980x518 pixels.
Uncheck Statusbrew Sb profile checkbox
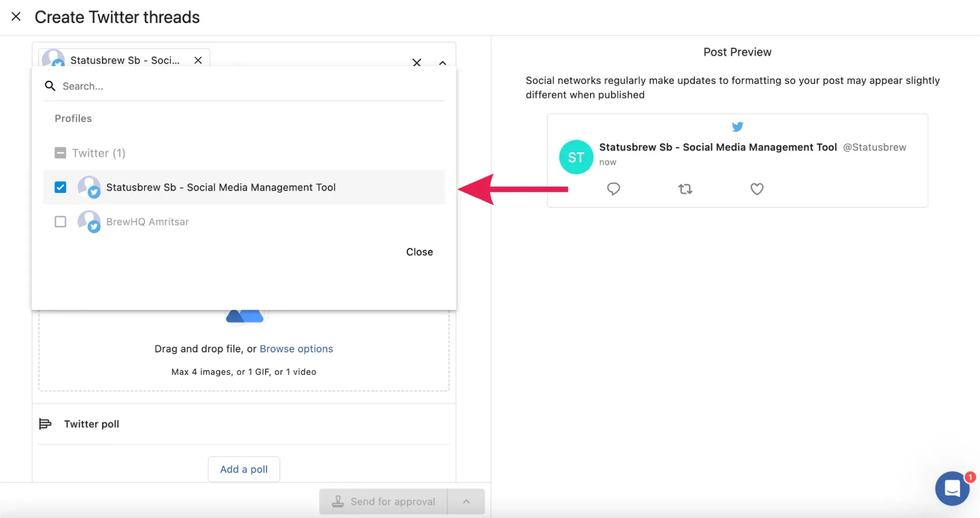tap(60, 187)
